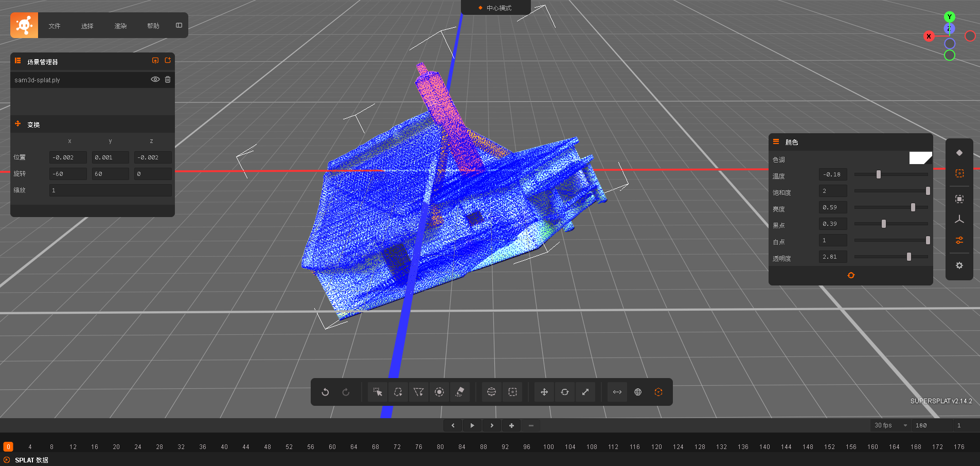The width and height of the screenshot is (980, 466).
Task: Toggle the grid axes icon in right toolbar
Action: point(959,219)
